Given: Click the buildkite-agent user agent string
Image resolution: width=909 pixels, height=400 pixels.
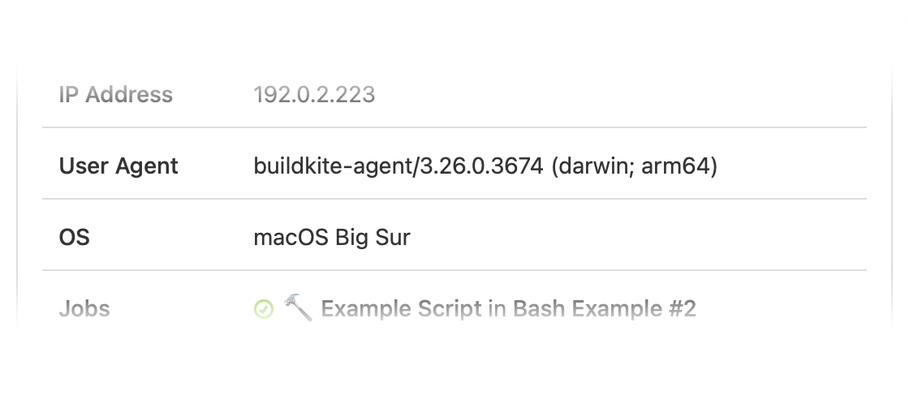Looking at the screenshot, I should pyautogui.click(x=485, y=166).
